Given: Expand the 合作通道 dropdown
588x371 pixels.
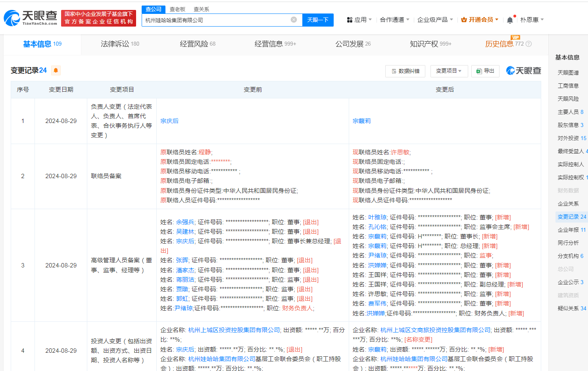Looking at the screenshot, I should [394, 20].
